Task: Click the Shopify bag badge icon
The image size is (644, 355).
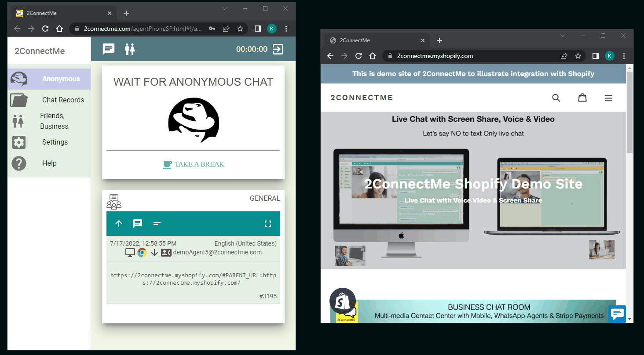Action: click(x=342, y=301)
